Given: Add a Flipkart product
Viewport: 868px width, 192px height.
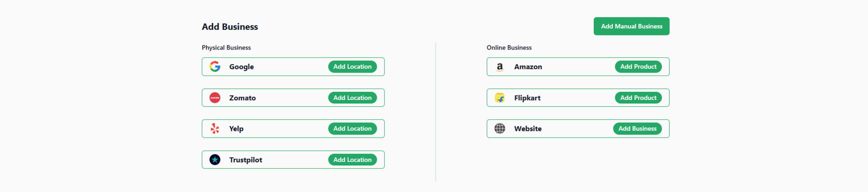Looking at the screenshot, I should click(638, 98).
